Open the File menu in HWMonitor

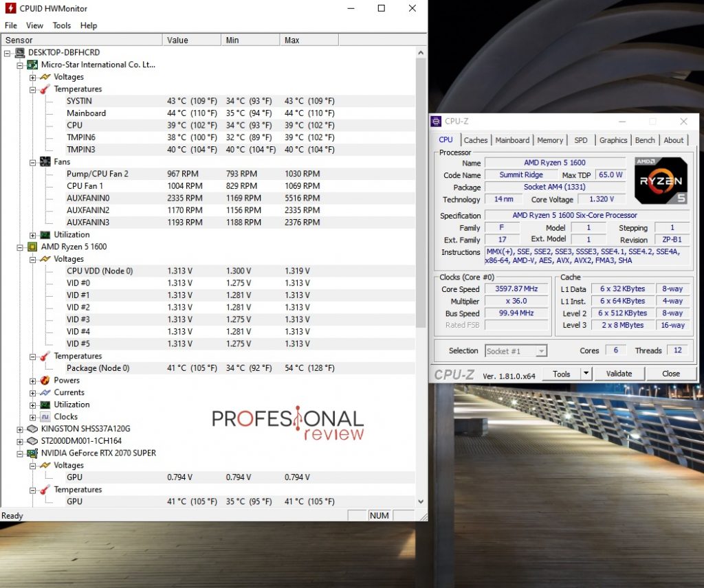[11, 25]
